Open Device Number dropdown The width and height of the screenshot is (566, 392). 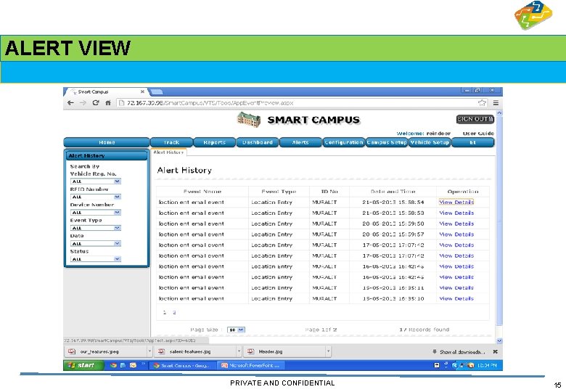tap(95, 212)
